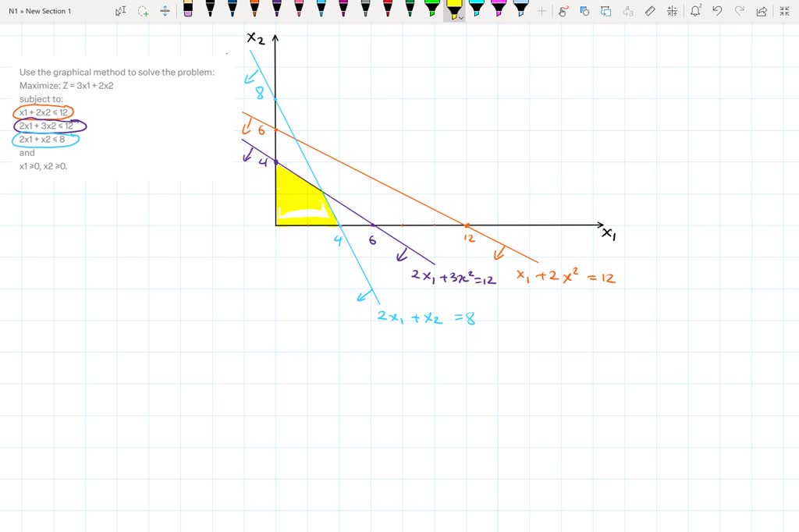Toggle the collapse toolbar view icon
This screenshot has height=532, width=799.
click(x=784, y=11)
